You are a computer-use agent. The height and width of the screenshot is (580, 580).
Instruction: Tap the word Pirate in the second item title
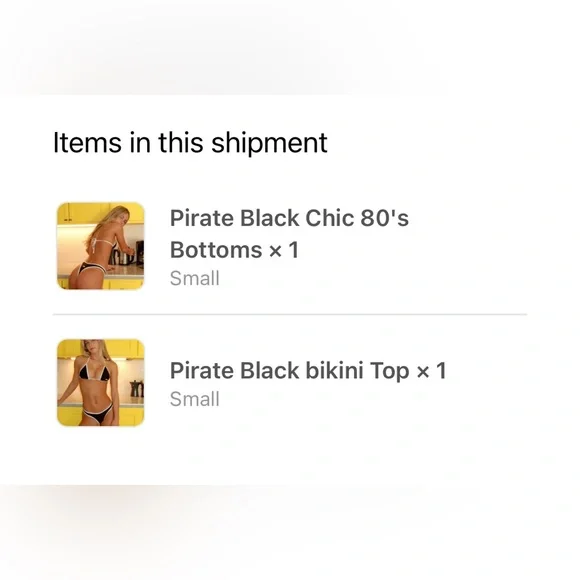pyautogui.click(x=202, y=371)
